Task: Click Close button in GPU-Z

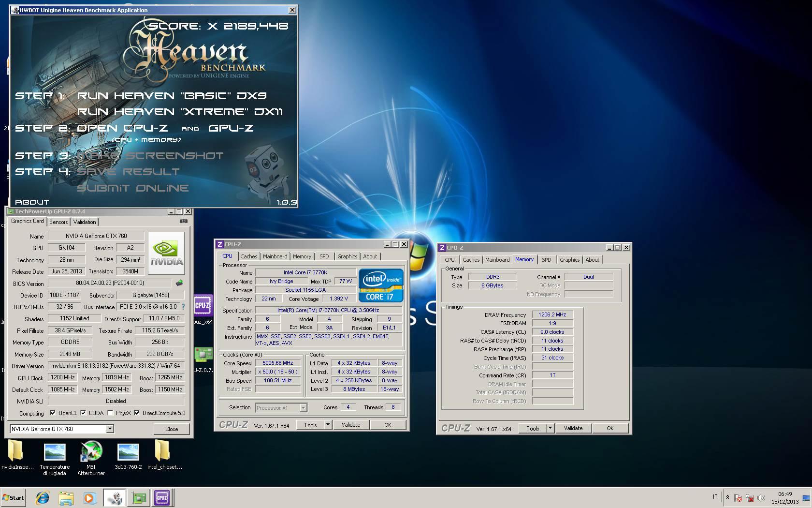Action: point(172,429)
